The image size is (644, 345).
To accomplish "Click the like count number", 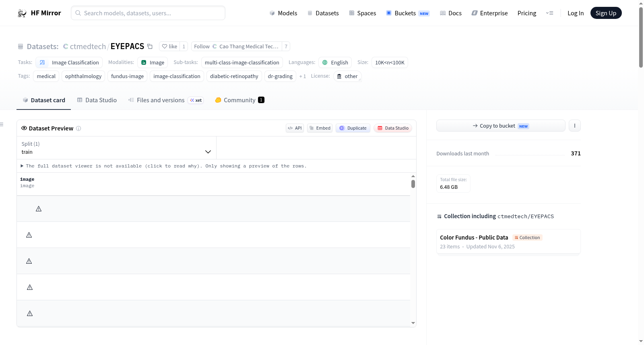I will click(x=184, y=47).
